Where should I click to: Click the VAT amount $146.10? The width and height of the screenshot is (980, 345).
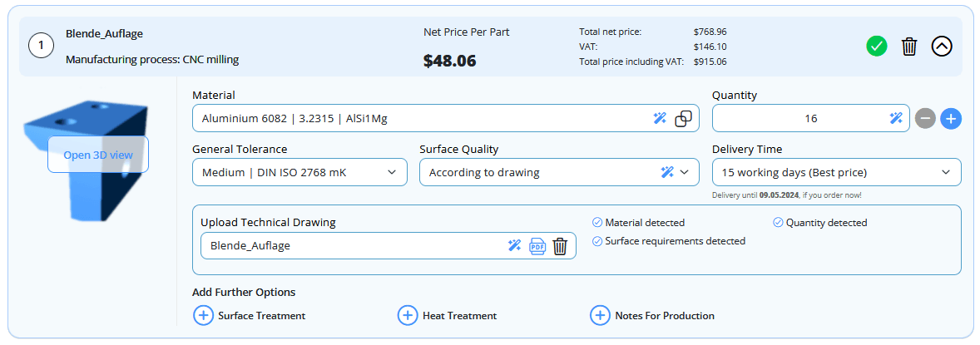click(x=710, y=47)
